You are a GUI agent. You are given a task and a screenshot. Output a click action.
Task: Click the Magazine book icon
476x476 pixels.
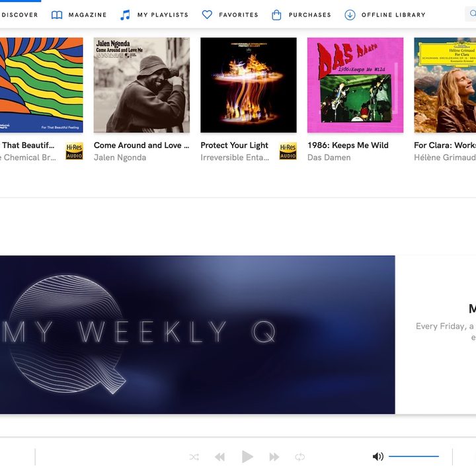pos(57,15)
